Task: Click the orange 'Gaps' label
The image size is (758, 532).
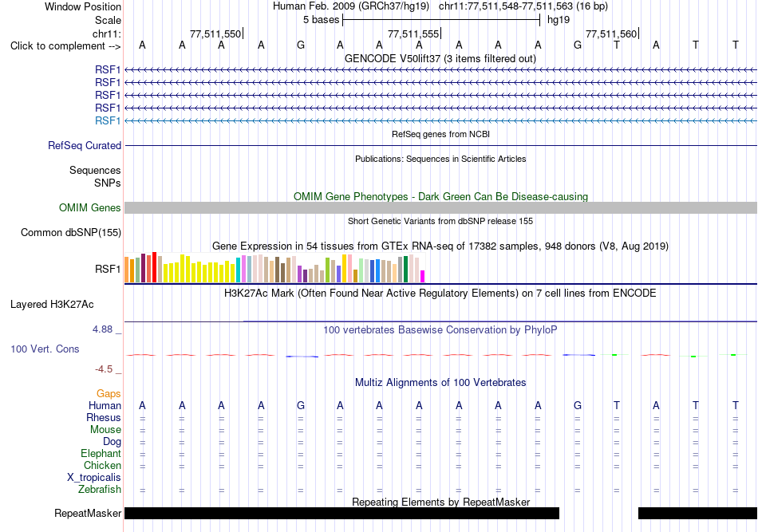Action: click(109, 394)
